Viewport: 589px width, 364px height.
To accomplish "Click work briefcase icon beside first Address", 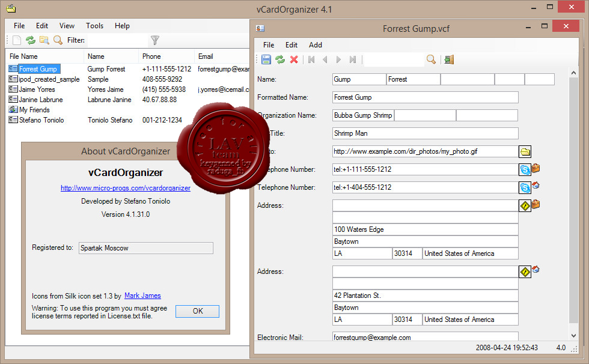I will (x=536, y=204).
